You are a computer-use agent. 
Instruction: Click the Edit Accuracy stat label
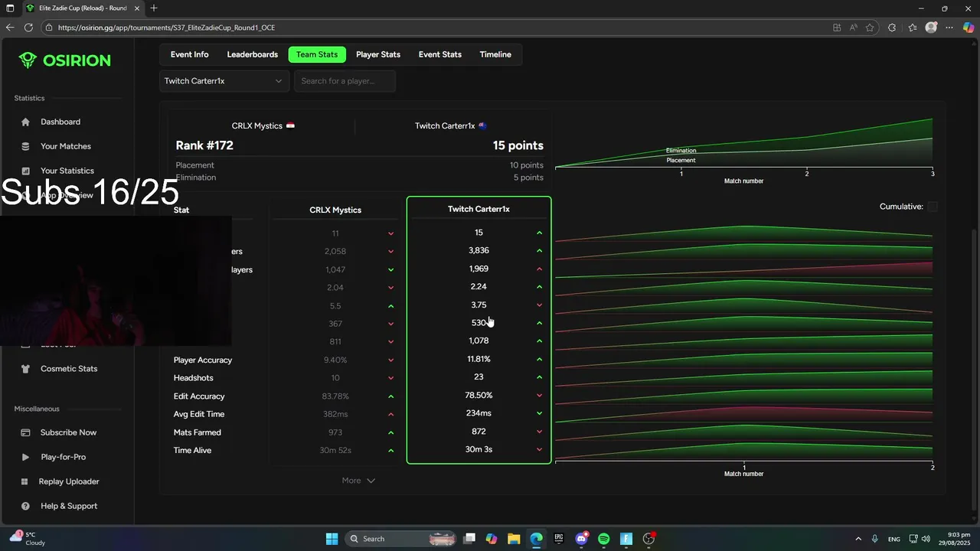point(199,396)
